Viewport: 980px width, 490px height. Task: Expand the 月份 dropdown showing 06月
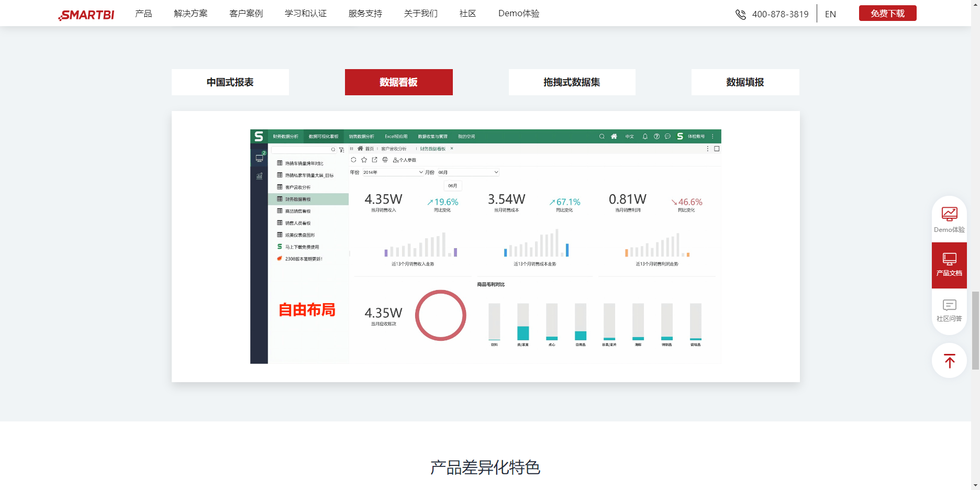pos(467,172)
